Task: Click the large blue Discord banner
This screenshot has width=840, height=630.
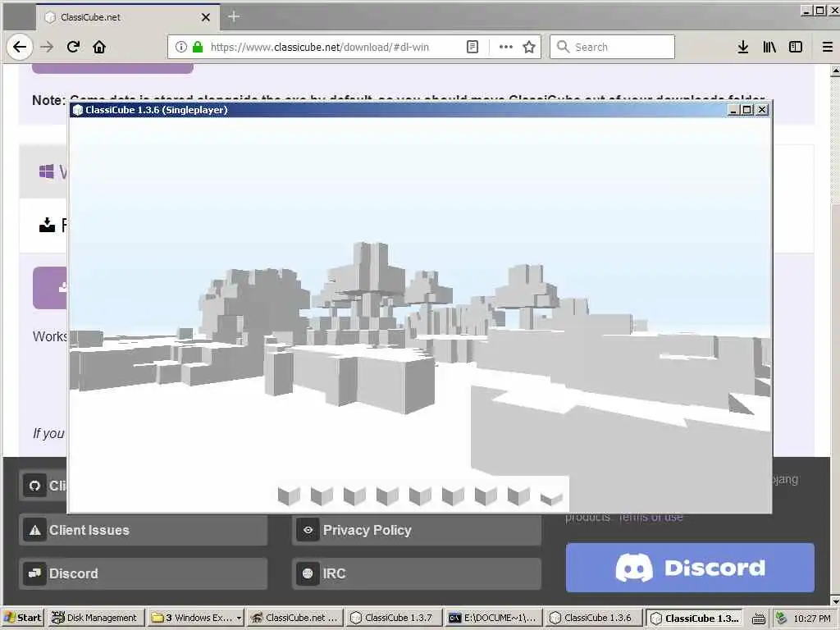Action: coord(690,568)
